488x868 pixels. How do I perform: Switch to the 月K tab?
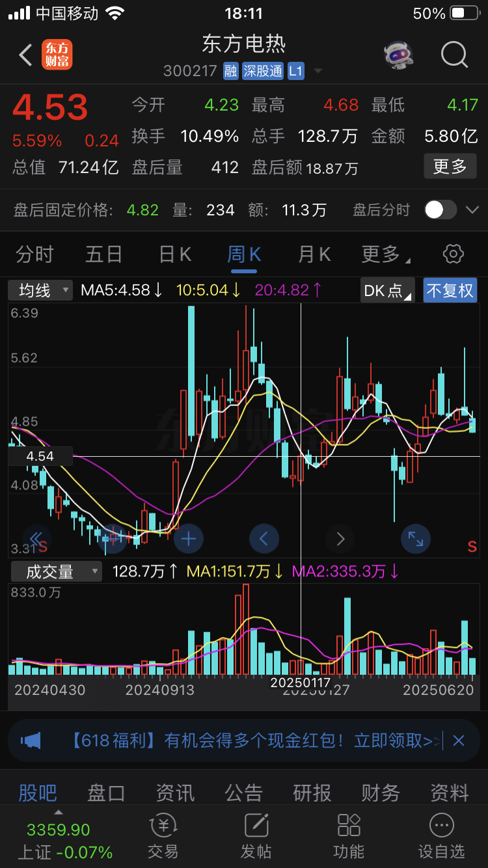click(x=314, y=254)
